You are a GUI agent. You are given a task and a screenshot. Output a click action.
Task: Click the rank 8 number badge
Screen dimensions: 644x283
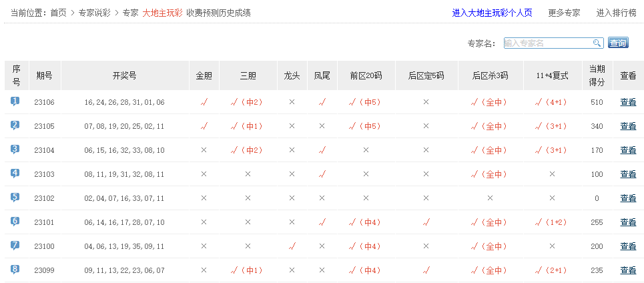tap(15, 270)
